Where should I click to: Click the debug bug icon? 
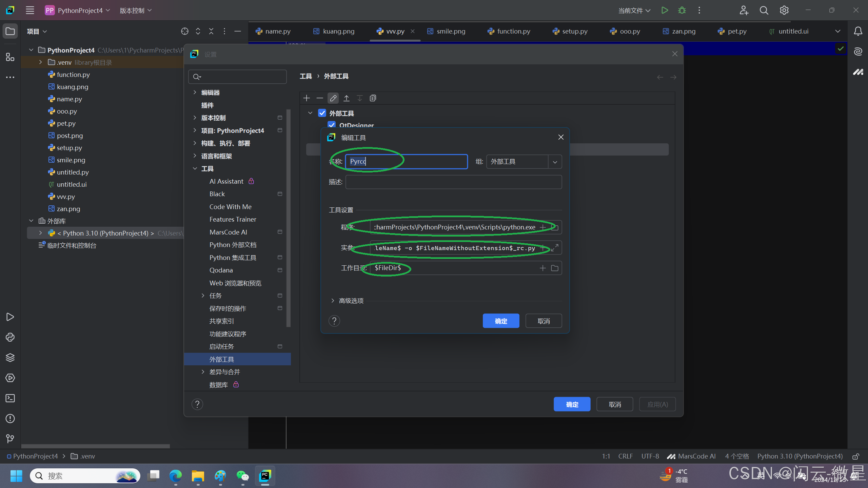click(x=682, y=11)
